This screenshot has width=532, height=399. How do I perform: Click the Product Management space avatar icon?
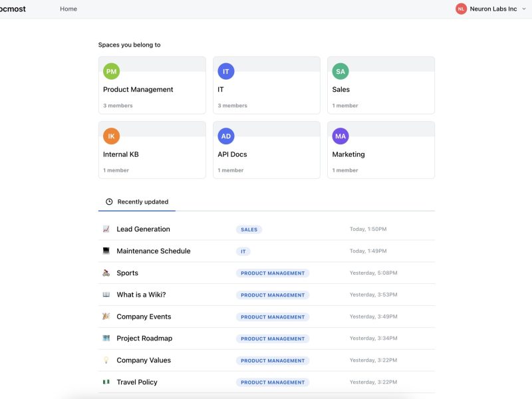[x=111, y=70]
